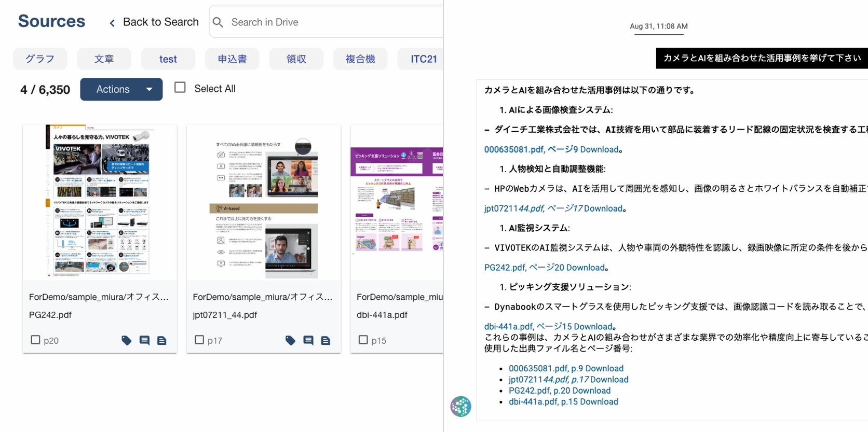Check the p17 checkbox on jpt07211_44.pdf card
868x432 pixels.
199,340
